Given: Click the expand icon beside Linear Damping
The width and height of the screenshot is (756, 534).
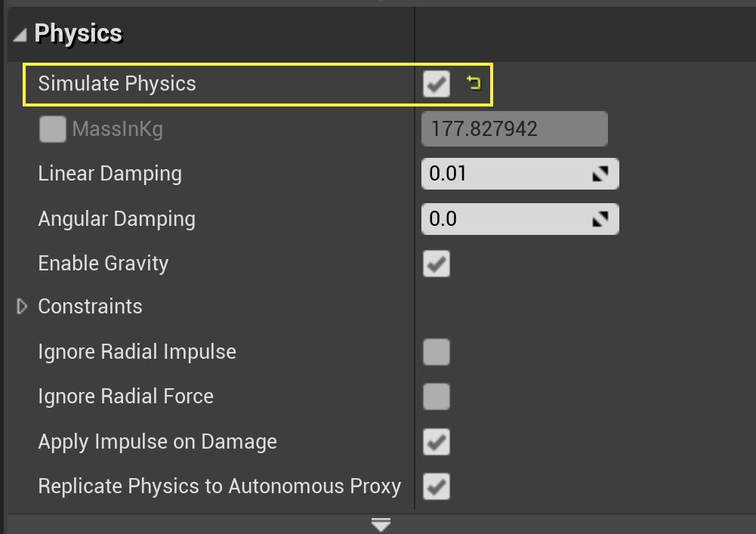Looking at the screenshot, I should tap(601, 173).
